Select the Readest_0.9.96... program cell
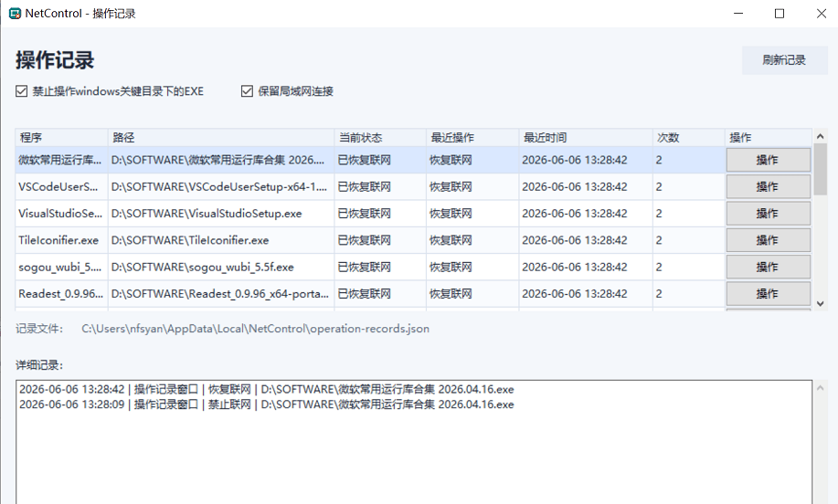838x504 pixels. (61, 294)
